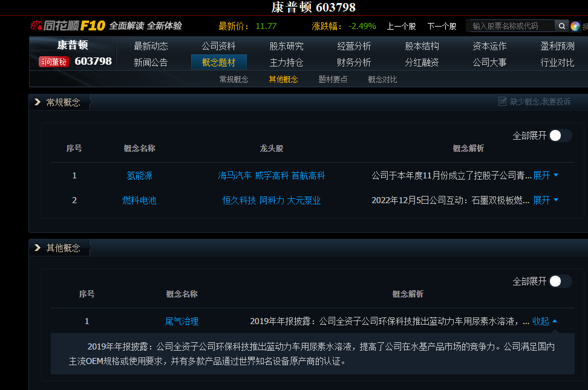
Task: Jump to 常规概念 sub-tab
Action: pos(234,79)
